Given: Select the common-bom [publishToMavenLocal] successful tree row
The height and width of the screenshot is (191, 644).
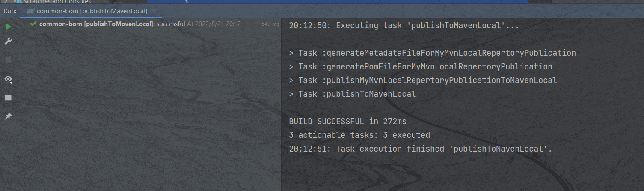Looking at the screenshot, I should pyautogui.click(x=148, y=24).
